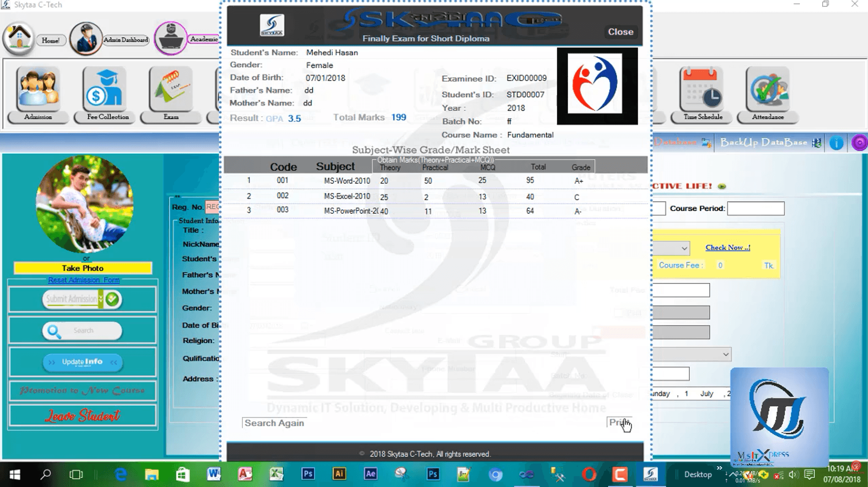
Task: Open Microsoft Edge from taskbar
Action: [x=121, y=475]
